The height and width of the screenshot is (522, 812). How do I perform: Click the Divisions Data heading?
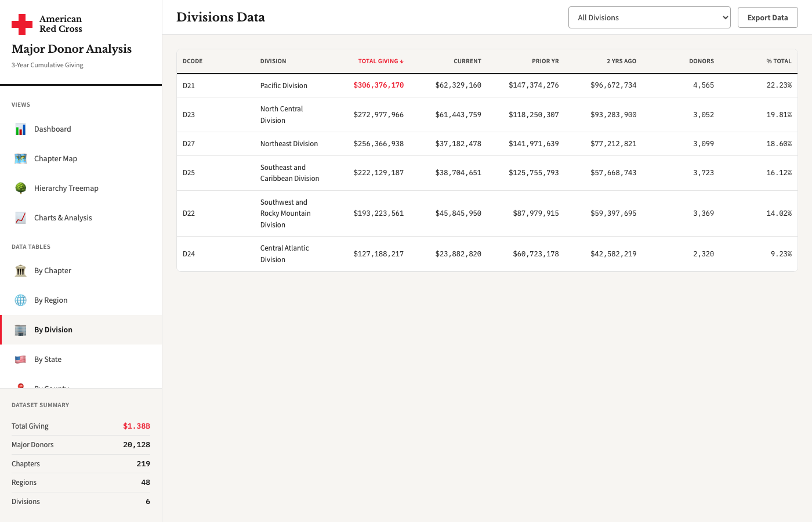click(x=220, y=17)
